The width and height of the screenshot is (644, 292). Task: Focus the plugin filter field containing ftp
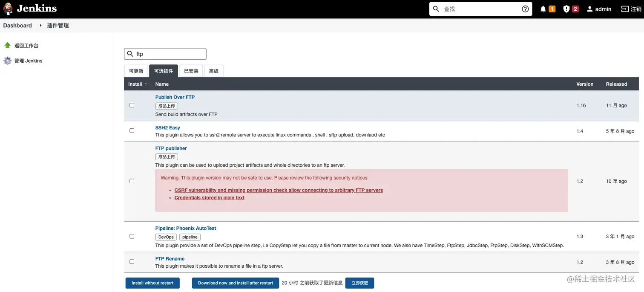click(x=165, y=54)
